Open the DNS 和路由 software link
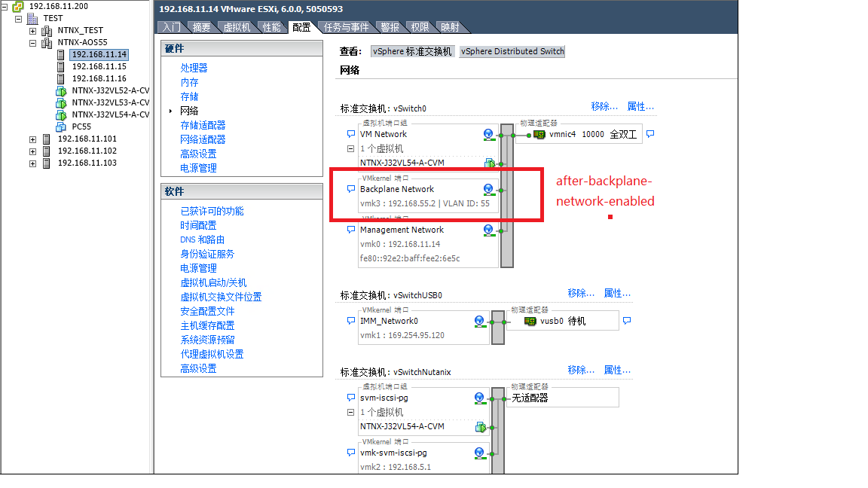 click(x=202, y=240)
